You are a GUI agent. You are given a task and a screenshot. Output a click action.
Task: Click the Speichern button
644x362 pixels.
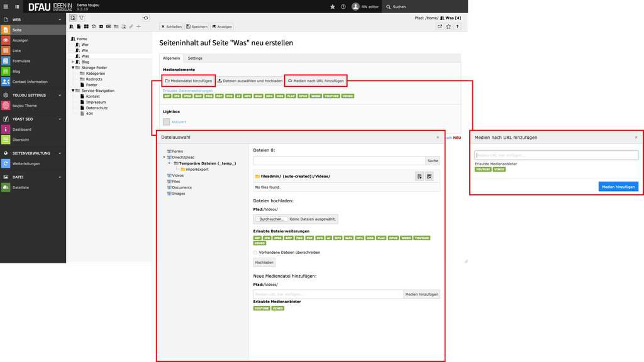click(x=197, y=26)
